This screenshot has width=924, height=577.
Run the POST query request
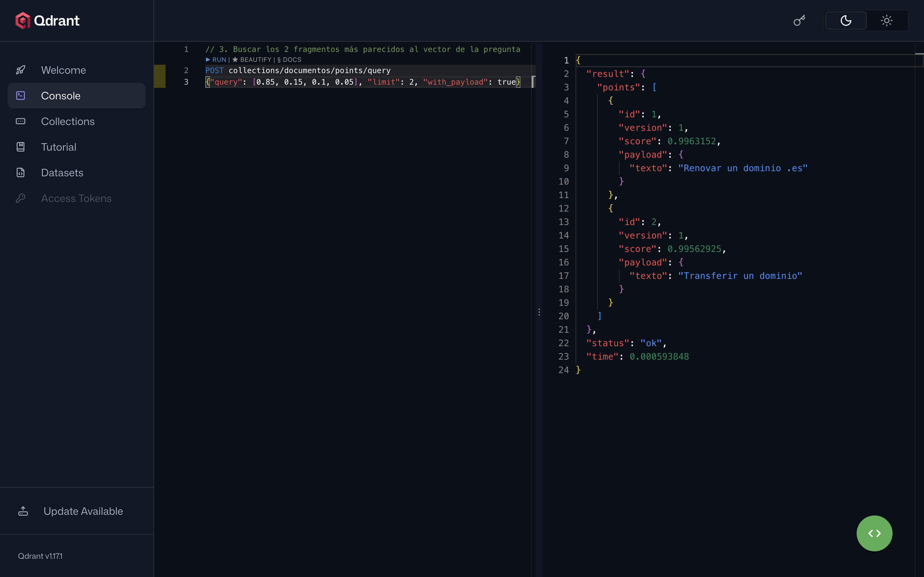(x=216, y=60)
